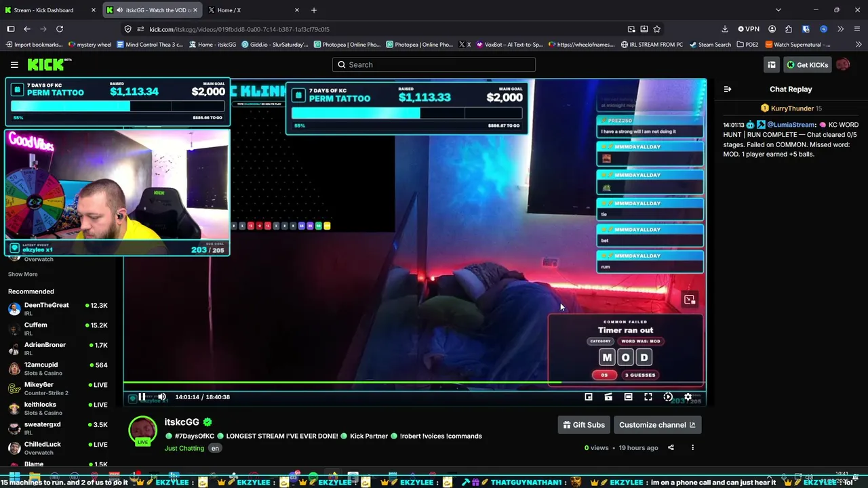
Task: Select Mikey6er in the recommended list
Action: coord(58,388)
